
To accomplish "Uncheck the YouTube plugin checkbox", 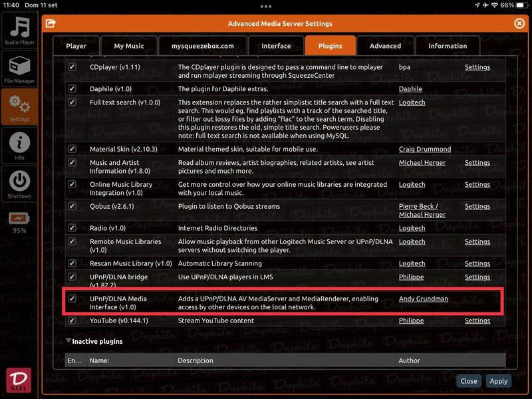I will 72,321.
